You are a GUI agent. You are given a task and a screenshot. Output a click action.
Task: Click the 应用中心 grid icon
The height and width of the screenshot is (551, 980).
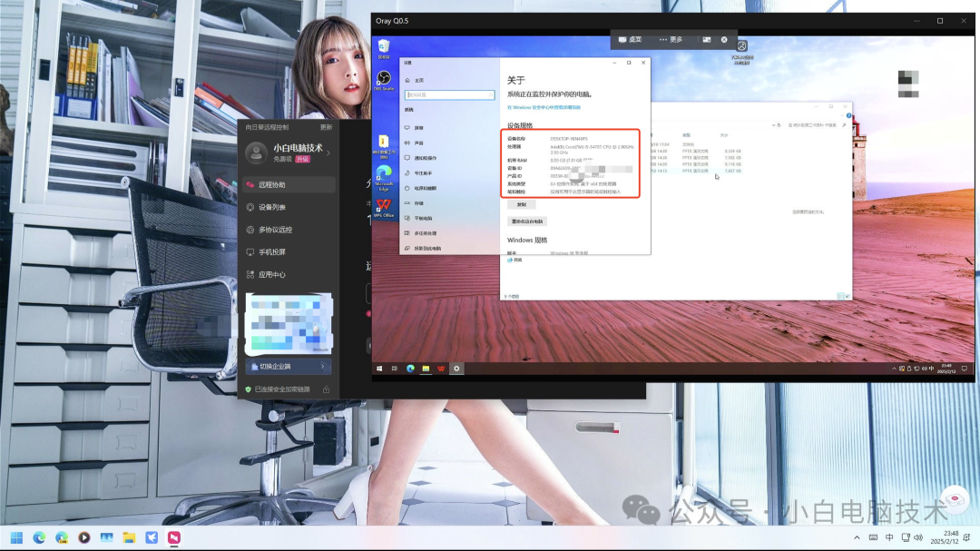250,274
